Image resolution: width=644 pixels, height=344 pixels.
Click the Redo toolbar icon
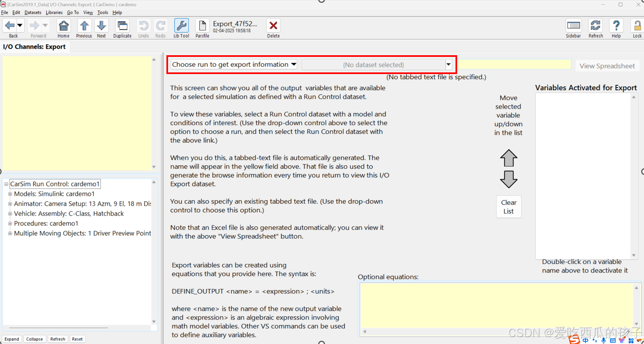coord(161,26)
